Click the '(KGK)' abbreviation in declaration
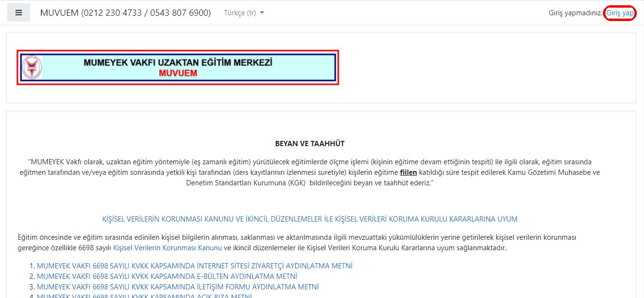Viewport: 644px width, 298px height. (300, 183)
